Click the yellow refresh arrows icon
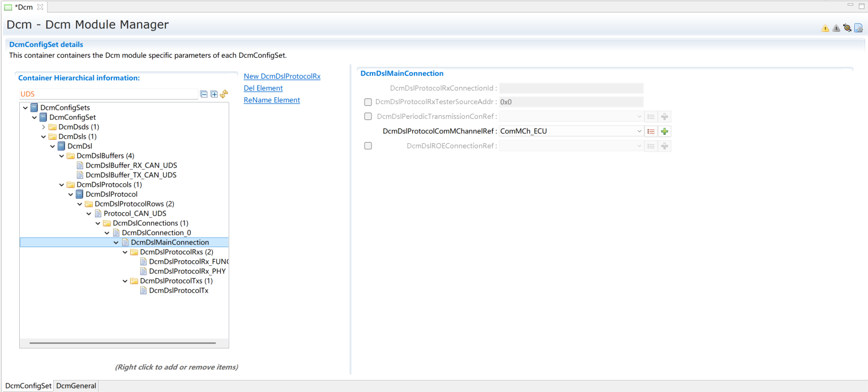 coord(224,94)
